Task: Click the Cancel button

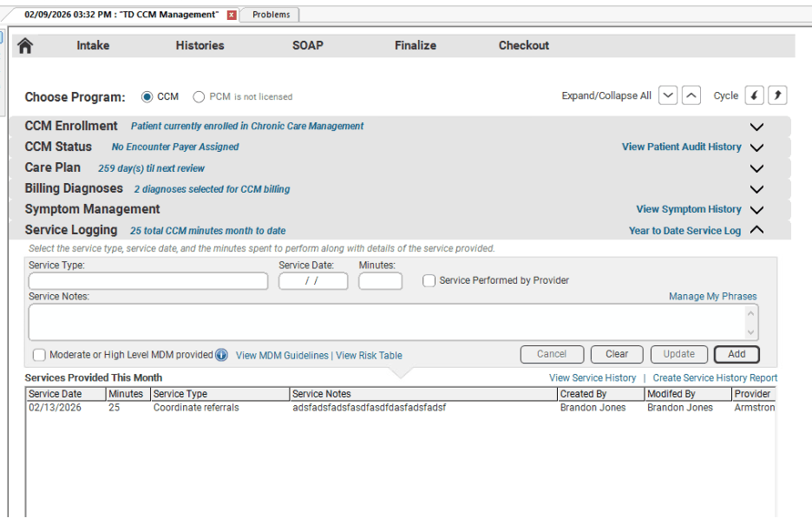Action: coord(552,354)
